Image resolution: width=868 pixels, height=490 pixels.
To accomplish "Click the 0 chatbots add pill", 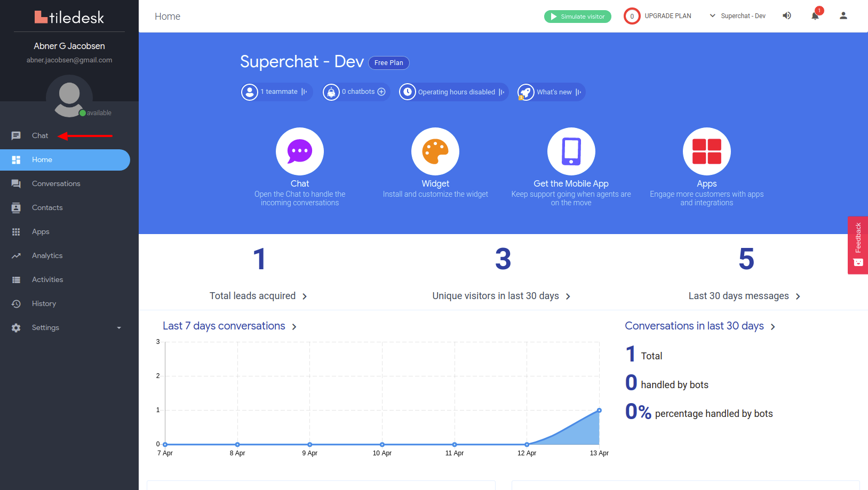I will 356,92.
